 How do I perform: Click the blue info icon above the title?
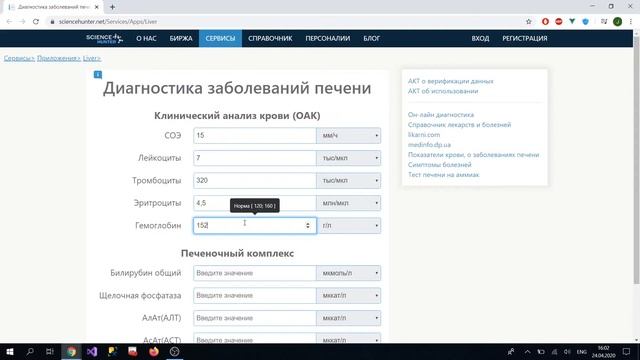(98, 74)
